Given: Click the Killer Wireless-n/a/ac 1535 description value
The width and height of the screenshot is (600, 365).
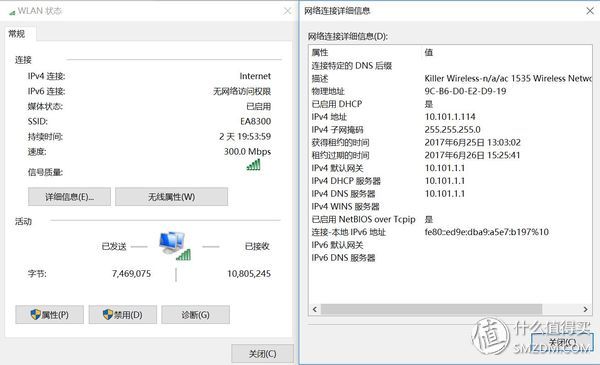Looking at the screenshot, I should point(508,78).
